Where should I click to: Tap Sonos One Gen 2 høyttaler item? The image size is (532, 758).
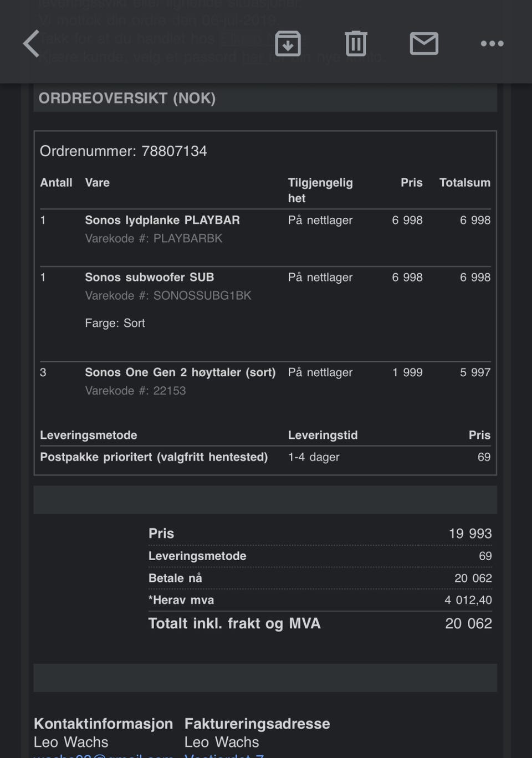point(180,372)
